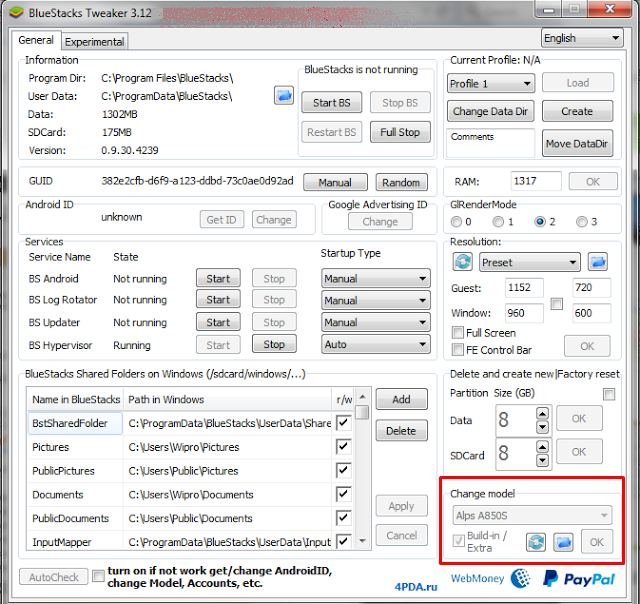Select GlRenderMode option 1
Image resolution: width=640 pixels, height=604 pixels.
[x=498, y=222]
